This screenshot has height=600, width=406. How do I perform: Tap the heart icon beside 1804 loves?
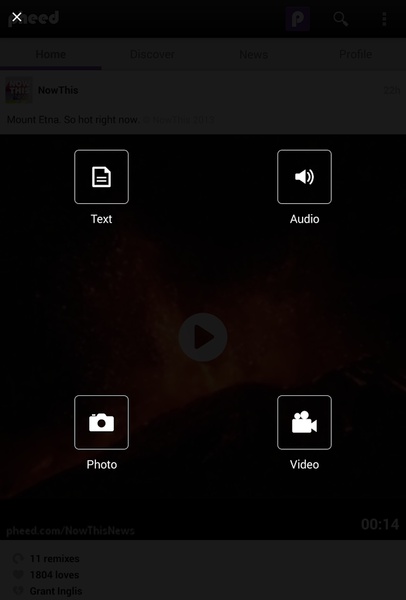click(x=18, y=575)
